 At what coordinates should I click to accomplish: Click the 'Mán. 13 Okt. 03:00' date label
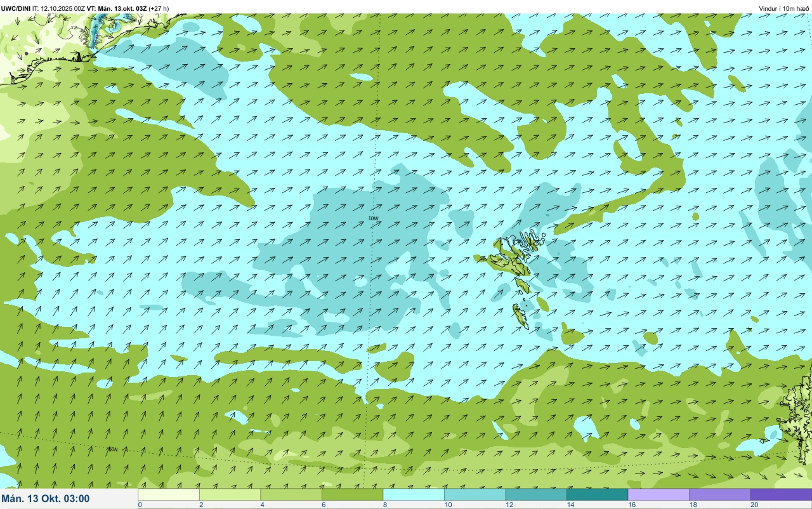pos(46,499)
